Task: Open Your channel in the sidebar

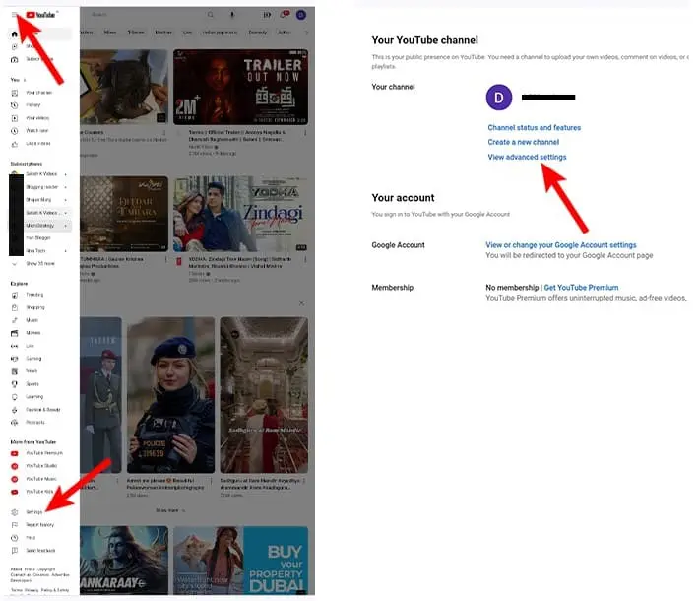Action: point(38,93)
